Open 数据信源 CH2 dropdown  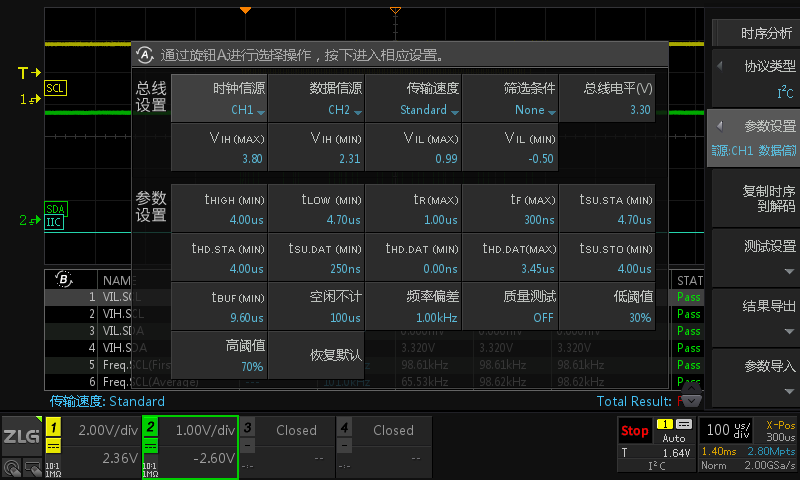316,98
